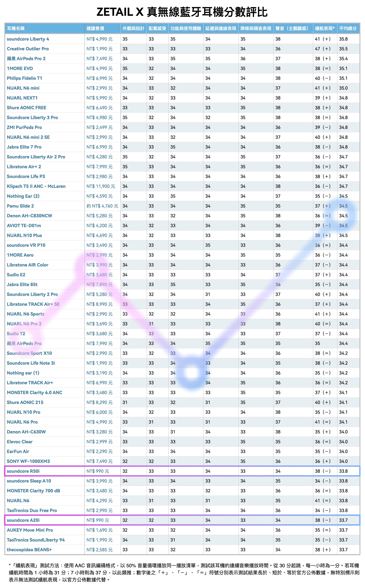Open the EarFun Air product link

[x=18, y=452]
